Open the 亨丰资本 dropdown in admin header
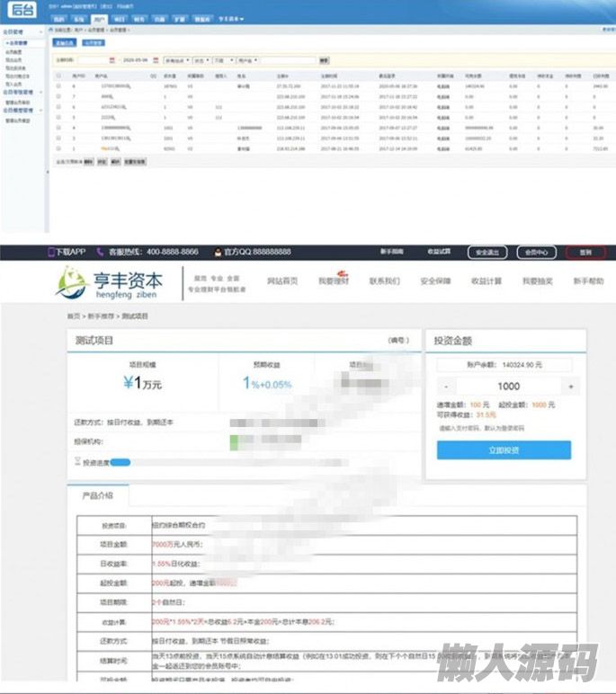Viewport: 616px width, 694px height. click(231, 19)
